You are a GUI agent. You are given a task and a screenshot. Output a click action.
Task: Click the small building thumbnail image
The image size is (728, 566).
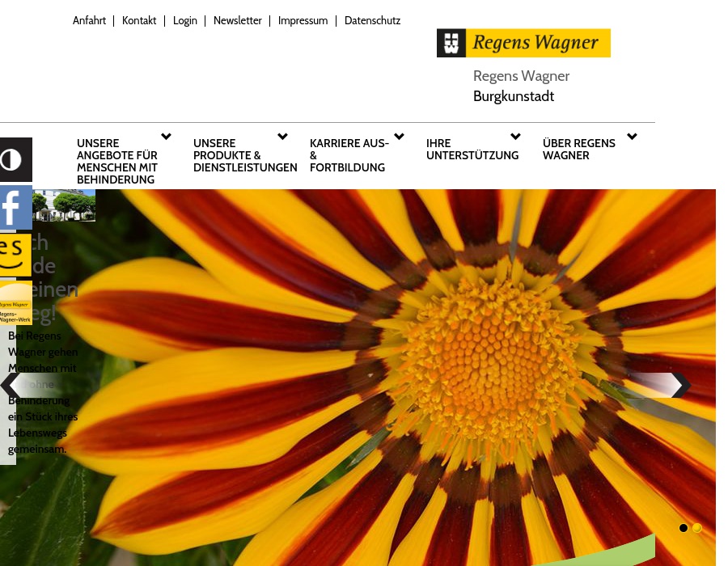point(63,205)
